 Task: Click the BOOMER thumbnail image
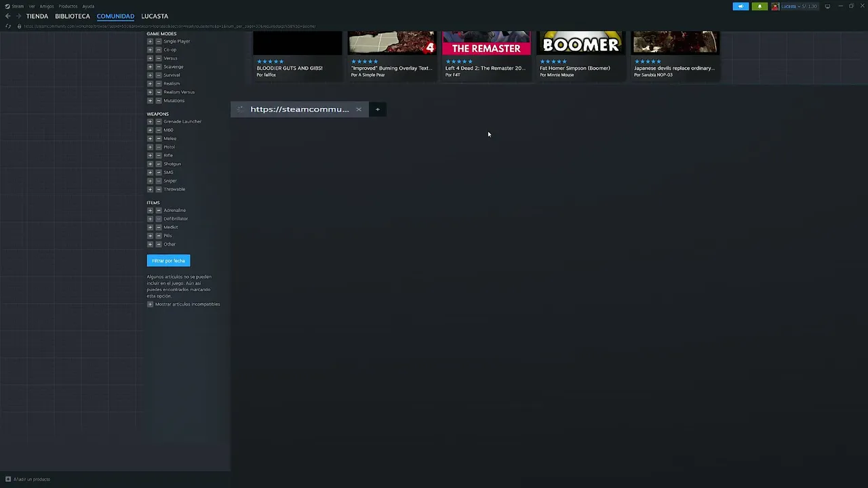tap(580, 43)
